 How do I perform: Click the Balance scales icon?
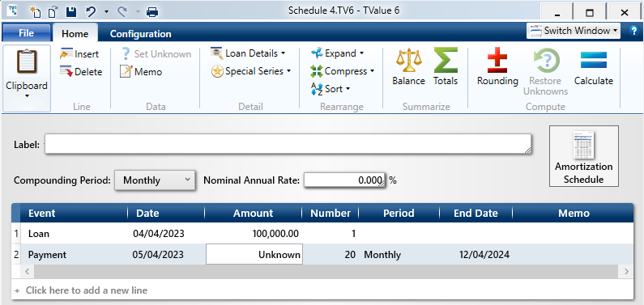point(408,60)
